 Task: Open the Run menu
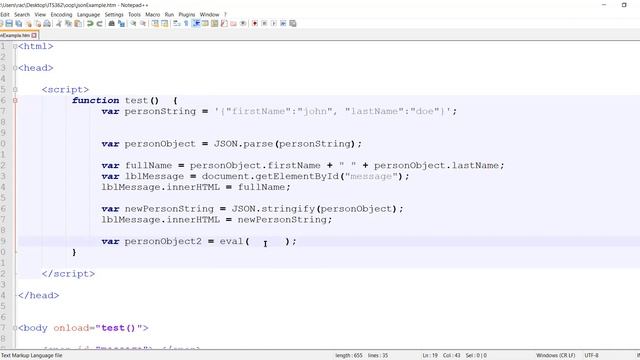[x=169, y=14]
